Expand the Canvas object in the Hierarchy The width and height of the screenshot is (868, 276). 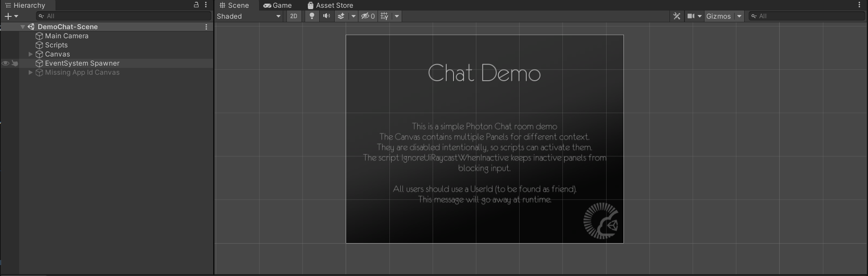(x=31, y=54)
